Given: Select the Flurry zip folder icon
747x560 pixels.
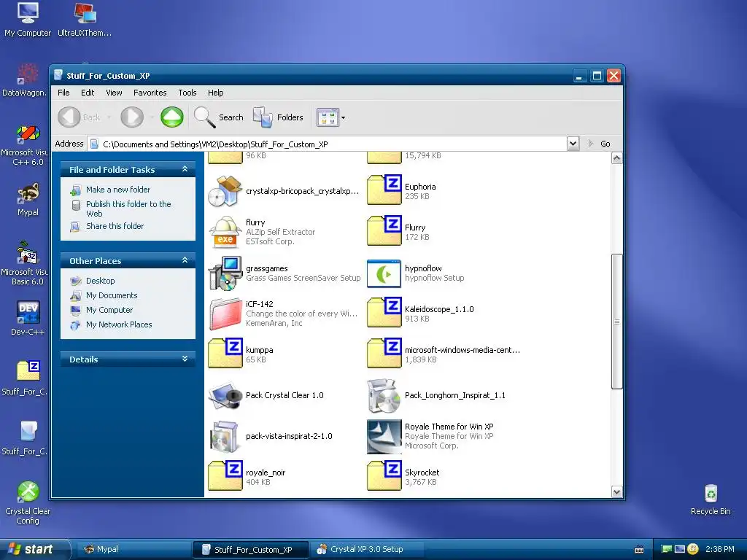Looking at the screenshot, I should 384,231.
